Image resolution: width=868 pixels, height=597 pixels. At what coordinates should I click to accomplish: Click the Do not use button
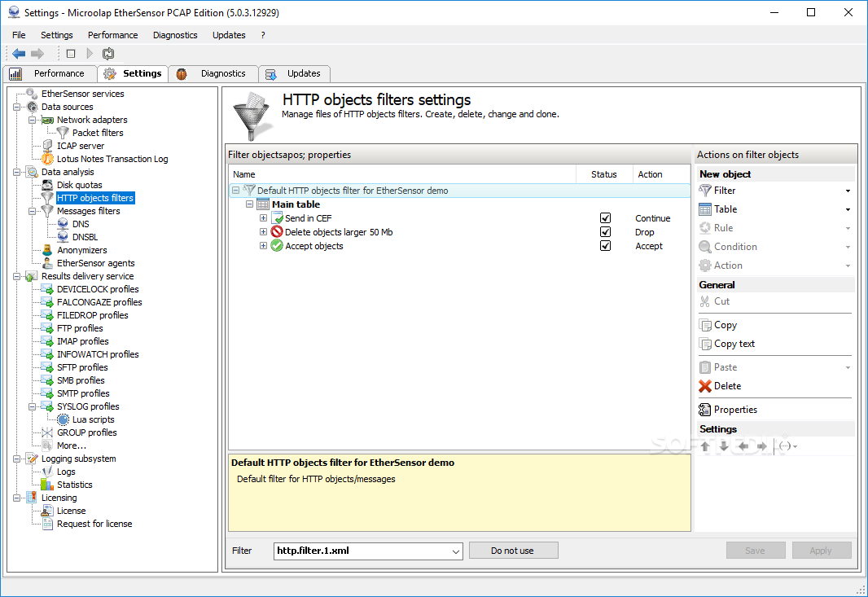pos(513,551)
